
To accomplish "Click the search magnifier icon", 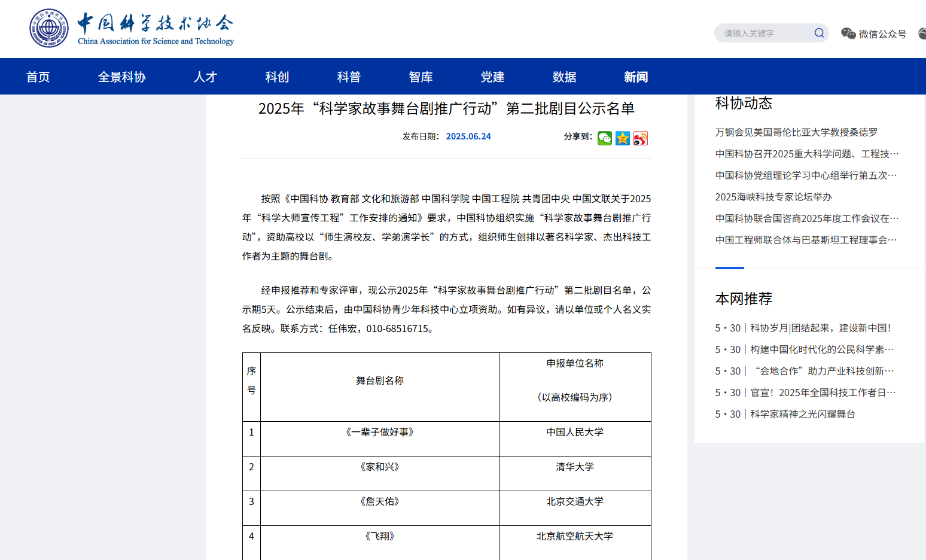I will (819, 33).
